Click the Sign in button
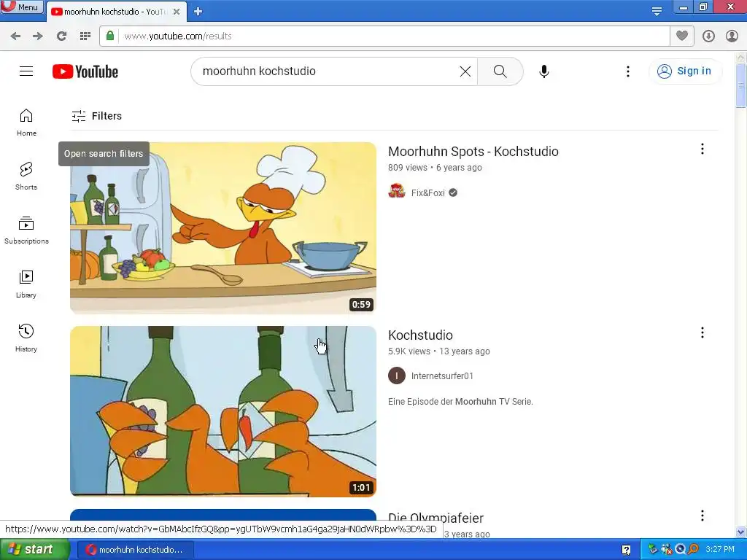Viewport: 747px width, 560px height. click(x=684, y=71)
